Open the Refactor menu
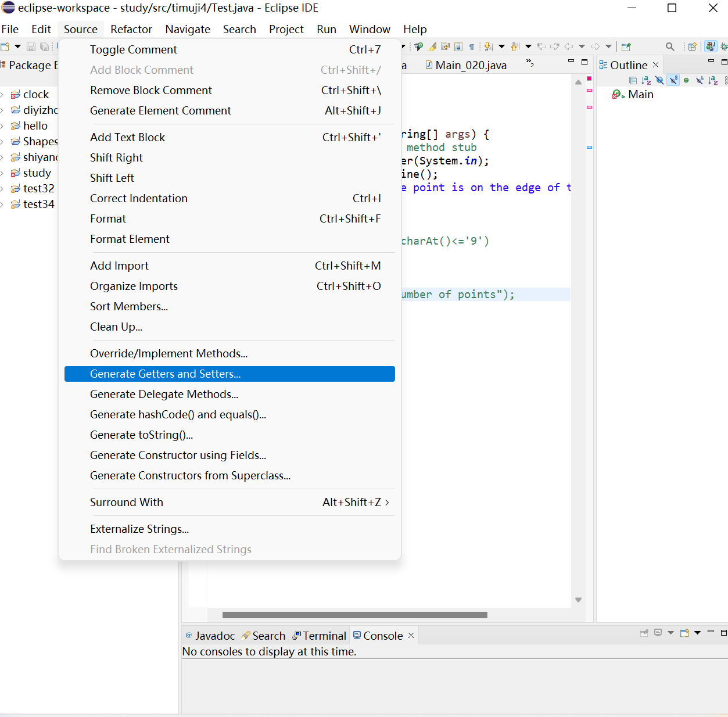 131,29
